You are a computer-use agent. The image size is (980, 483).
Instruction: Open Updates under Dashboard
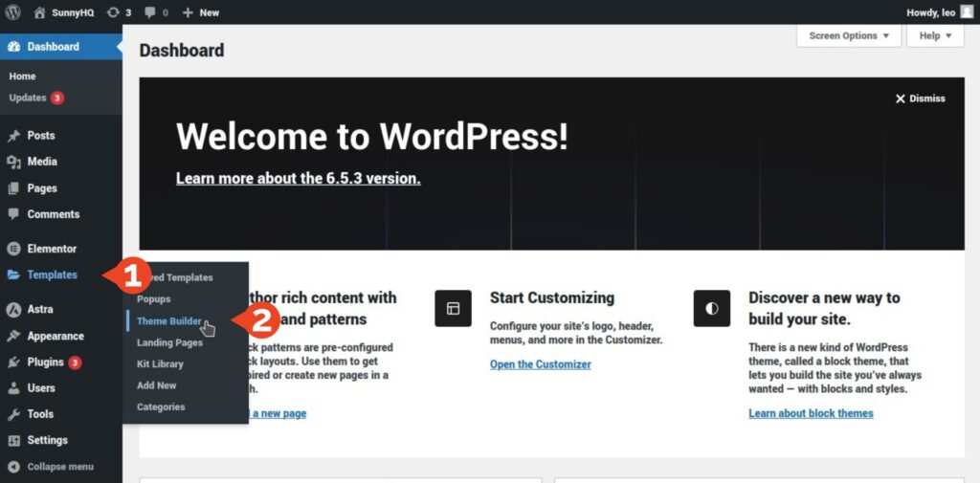pyautogui.click(x=28, y=98)
